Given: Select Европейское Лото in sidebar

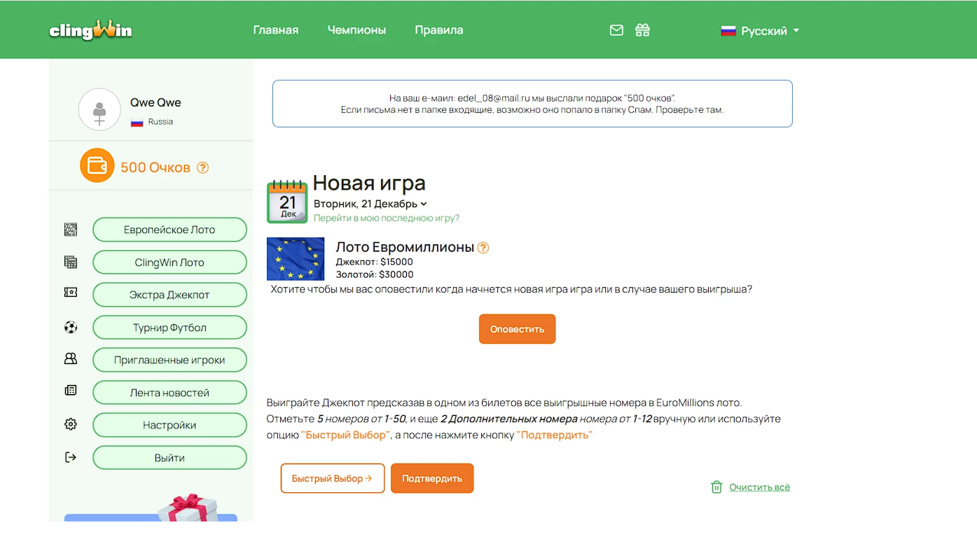Looking at the screenshot, I should point(169,230).
